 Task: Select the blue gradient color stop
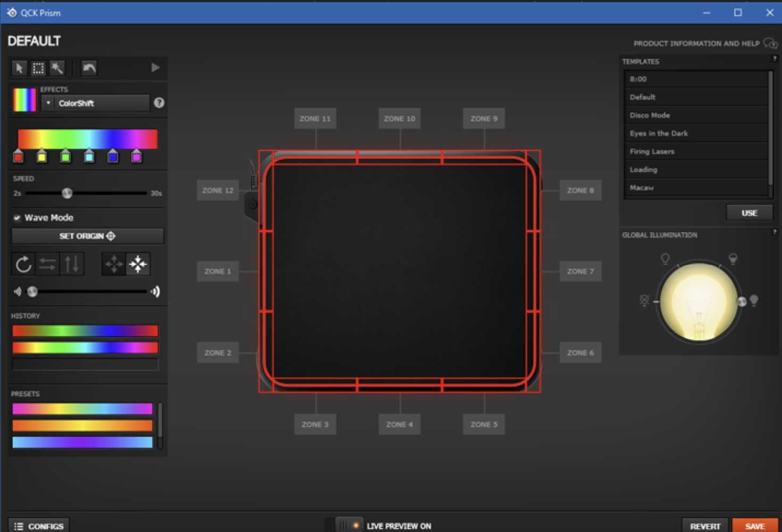click(x=112, y=156)
